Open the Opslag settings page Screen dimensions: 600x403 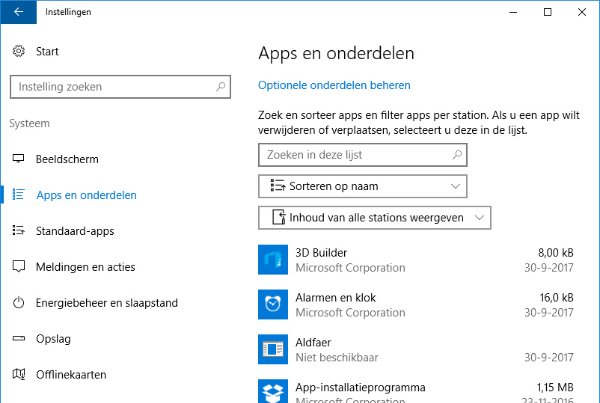(x=53, y=339)
